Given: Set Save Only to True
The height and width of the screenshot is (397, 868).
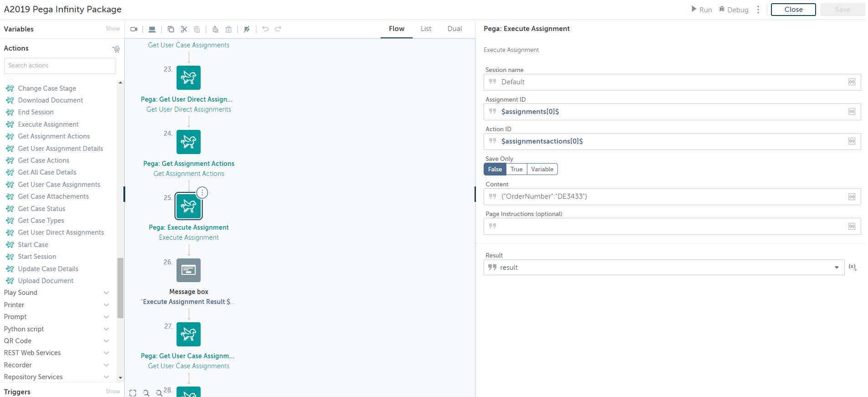Looking at the screenshot, I should [516, 169].
